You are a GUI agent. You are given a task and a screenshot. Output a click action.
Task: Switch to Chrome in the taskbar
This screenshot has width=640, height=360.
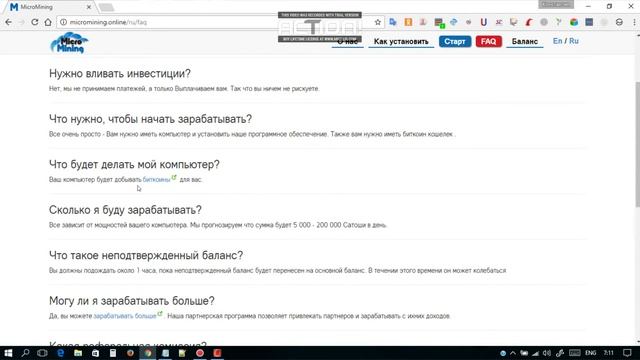coord(148,353)
